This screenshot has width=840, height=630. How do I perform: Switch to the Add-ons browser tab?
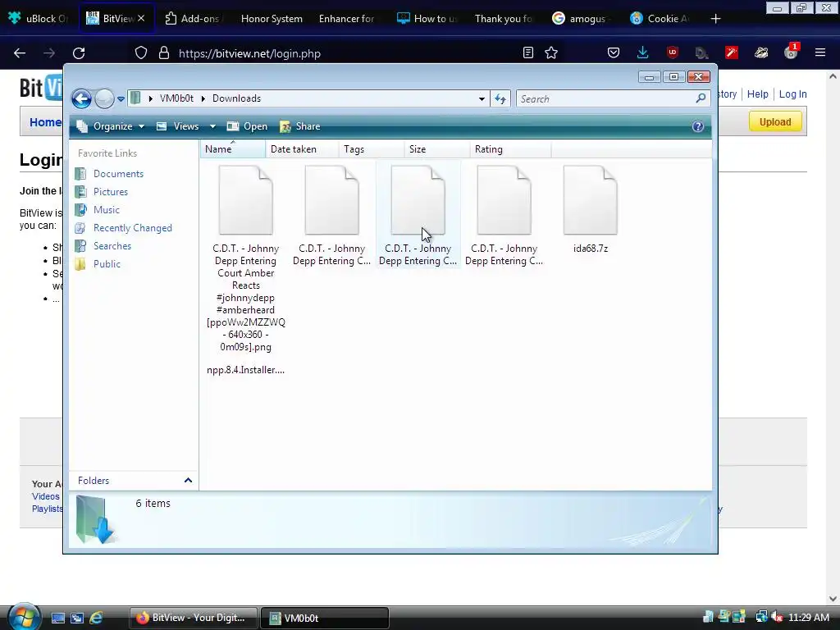pyautogui.click(x=193, y=19)
